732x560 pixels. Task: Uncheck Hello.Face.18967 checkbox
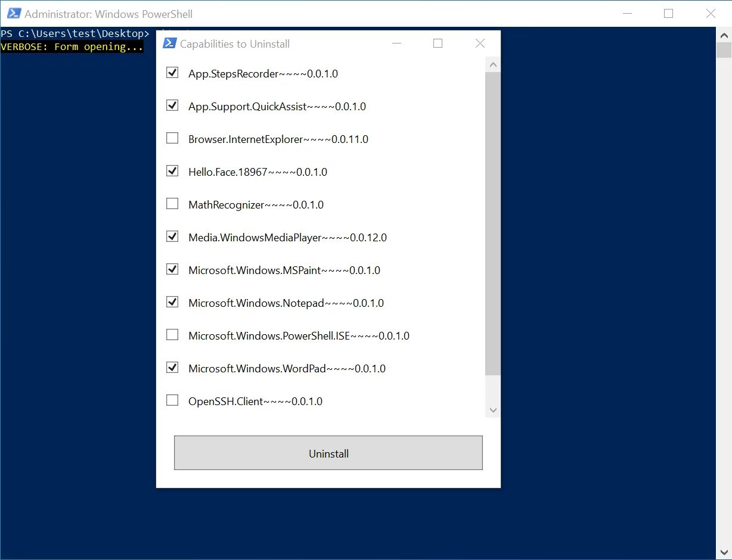point(172,171)
